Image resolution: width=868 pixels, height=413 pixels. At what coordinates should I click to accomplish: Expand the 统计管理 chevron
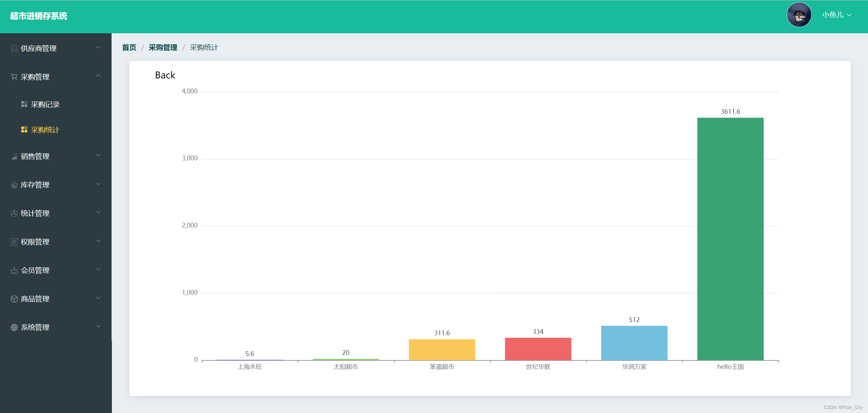[x=98, y=212]
